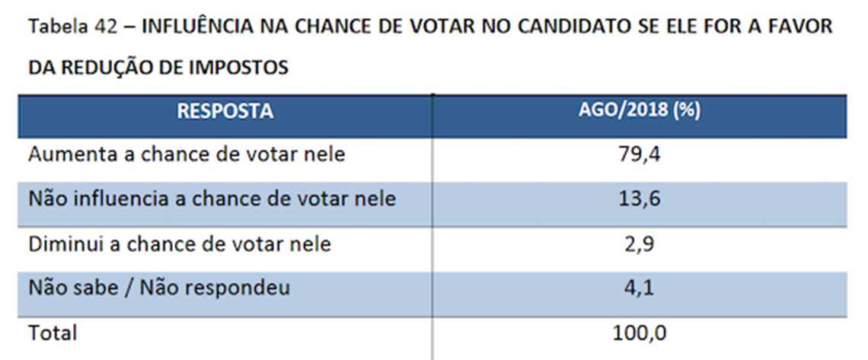Click the "DA REDUÇÃO DE IMPOSTOS" title line
The width and height of the screenshot is (868, 360).
coord(158,68)
